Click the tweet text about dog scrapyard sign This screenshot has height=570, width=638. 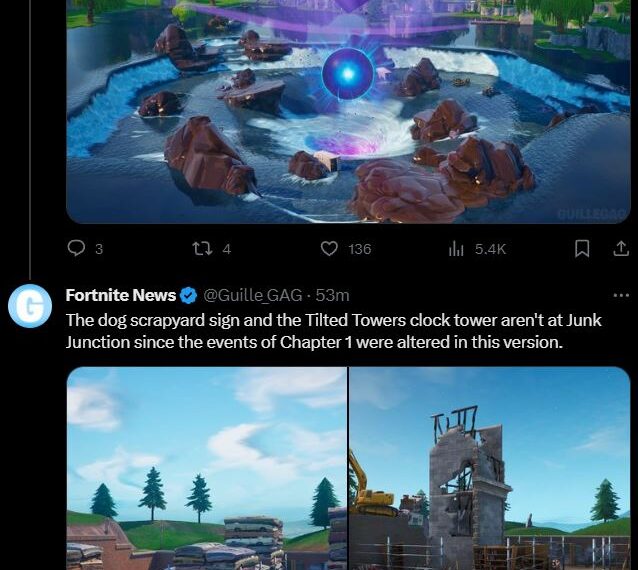click(x=334, y=331)
